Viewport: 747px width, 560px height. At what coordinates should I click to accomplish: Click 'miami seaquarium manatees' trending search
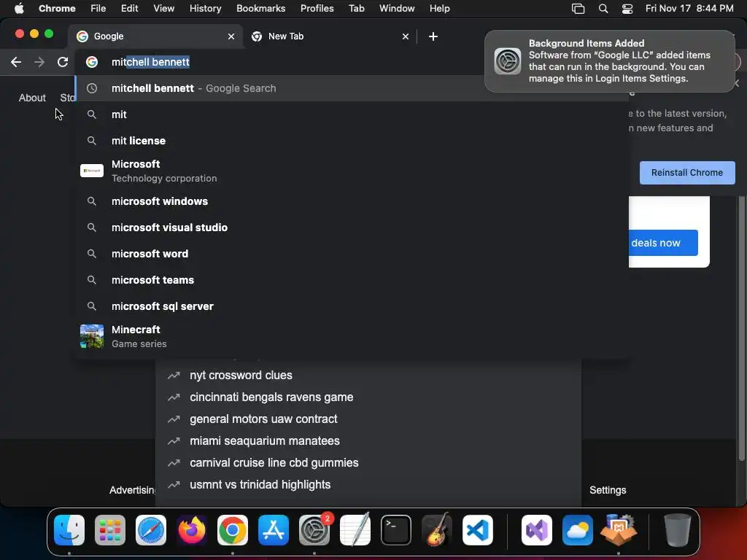(368, 441)
